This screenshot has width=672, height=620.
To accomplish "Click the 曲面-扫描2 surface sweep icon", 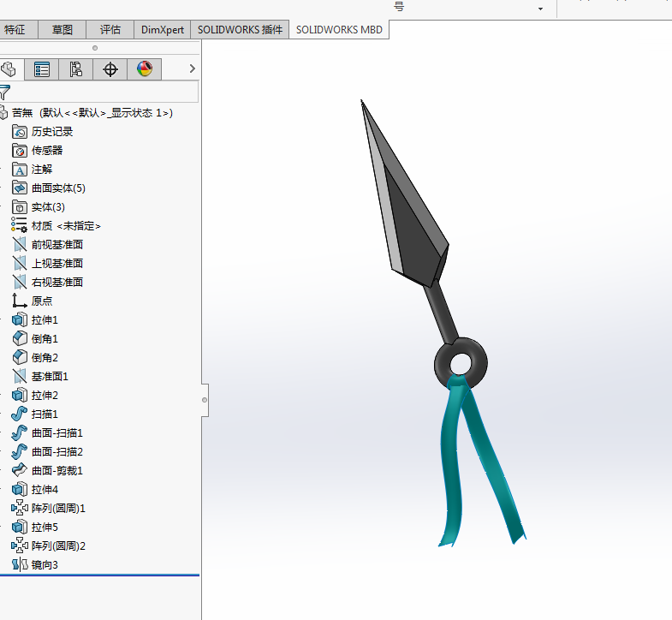I will pyautogui.click(x=20, y=451).
